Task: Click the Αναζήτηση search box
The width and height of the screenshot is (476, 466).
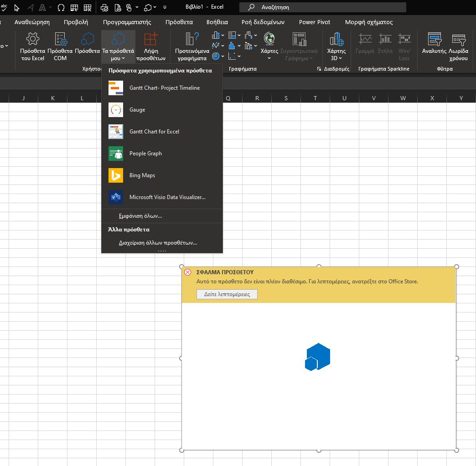Action: coord(323,7)
